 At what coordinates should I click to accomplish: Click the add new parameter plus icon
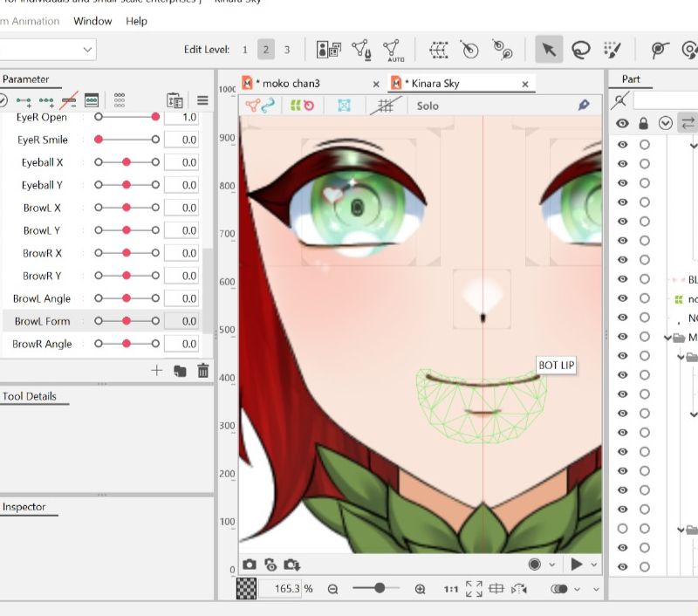[157, 371]
